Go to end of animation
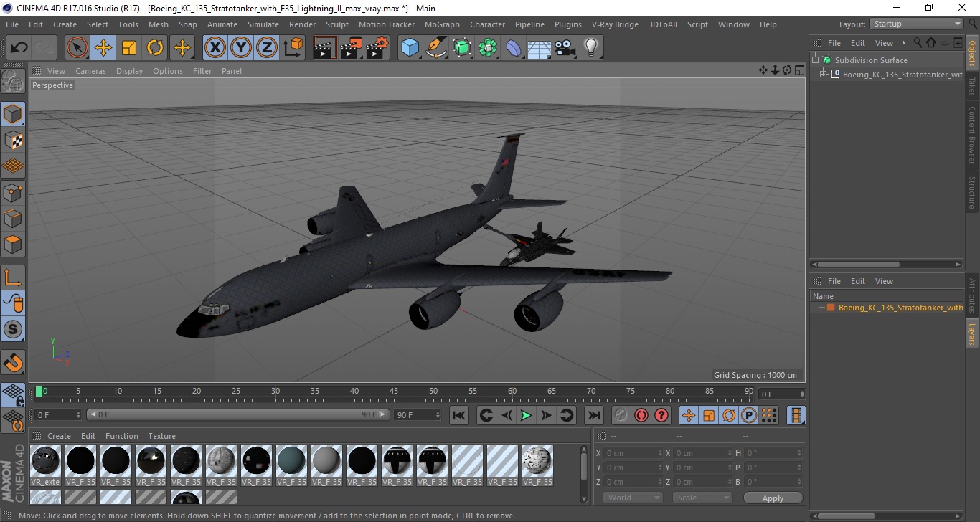The image size is (980, 522). [x=593, y=415]
